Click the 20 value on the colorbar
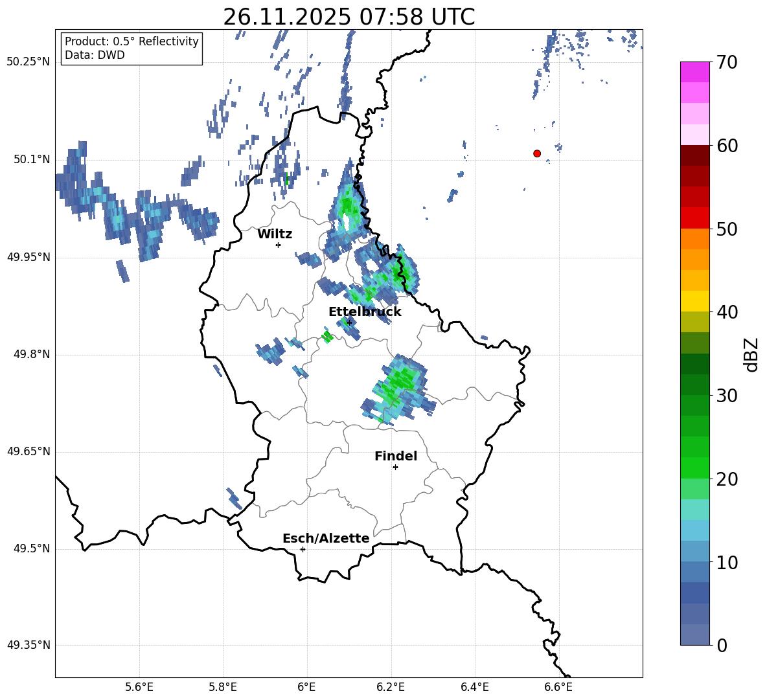 [727, 479]
